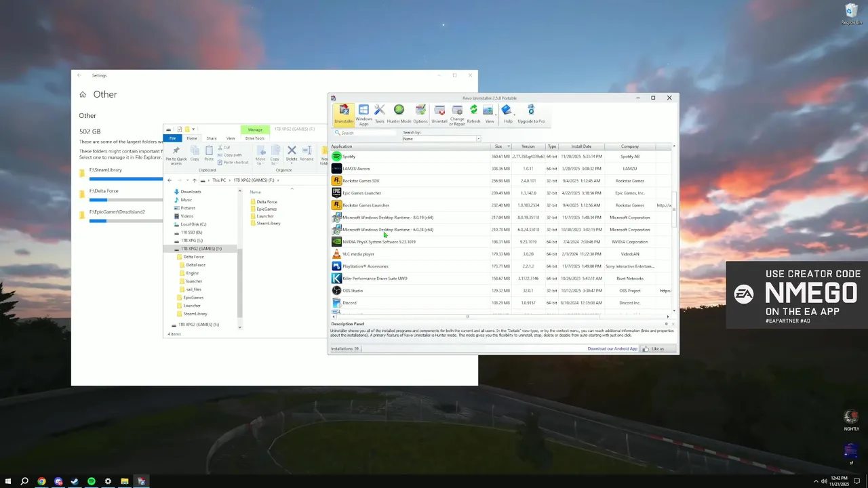Image resolution: width=868 pixels, height=488 pixels.
Task: Select the SteamLibrary folder in File Explorer file list
Action: (x=265, y=223)
